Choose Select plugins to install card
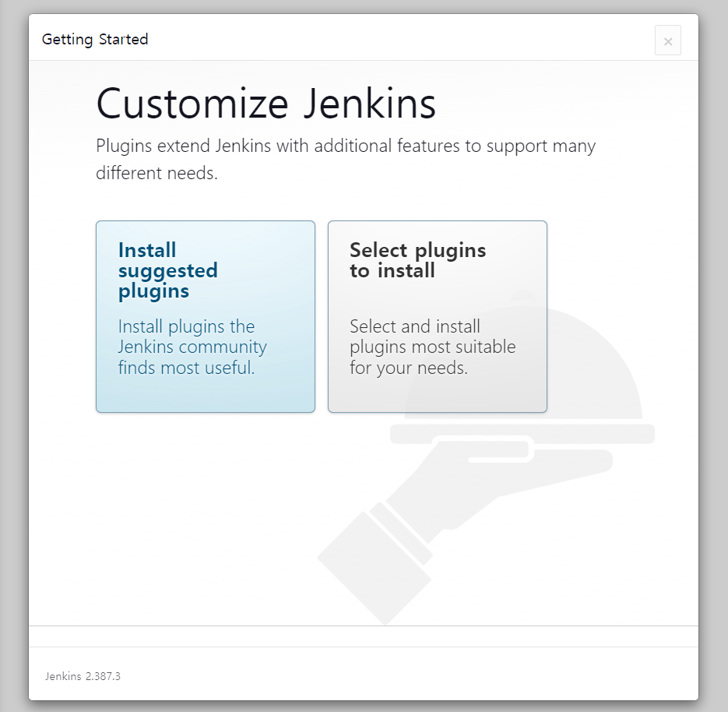 point(438,316)
